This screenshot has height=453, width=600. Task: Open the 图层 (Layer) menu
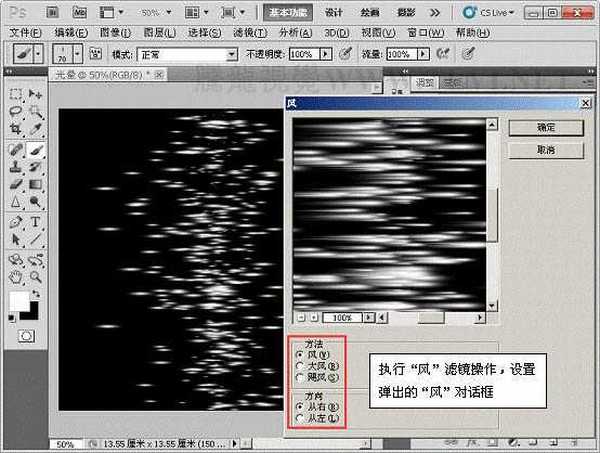(157, 32)
